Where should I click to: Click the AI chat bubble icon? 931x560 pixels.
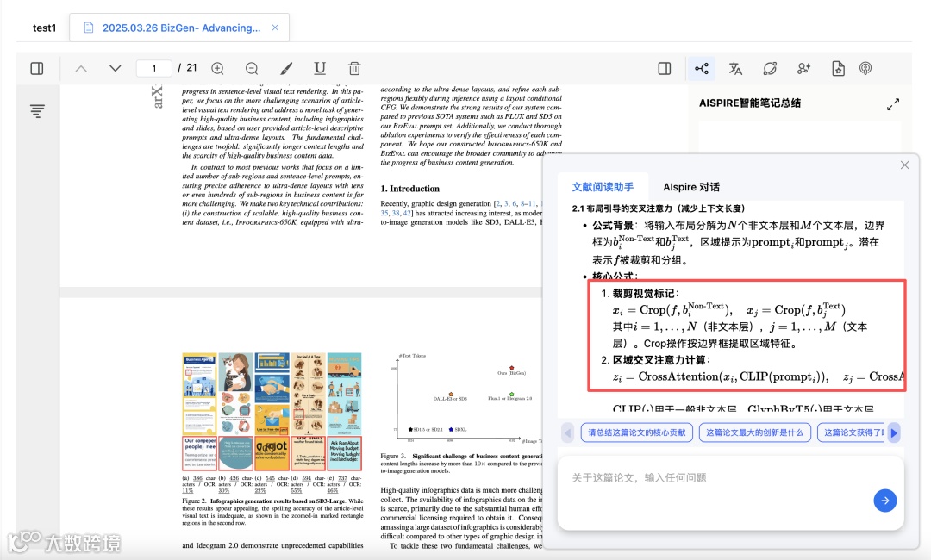[770, 69]
